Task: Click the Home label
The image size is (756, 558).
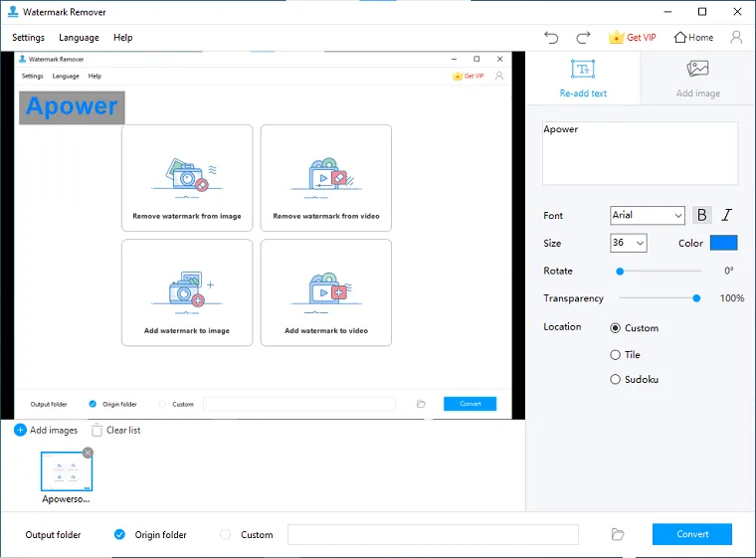Action: pos(700,37)
